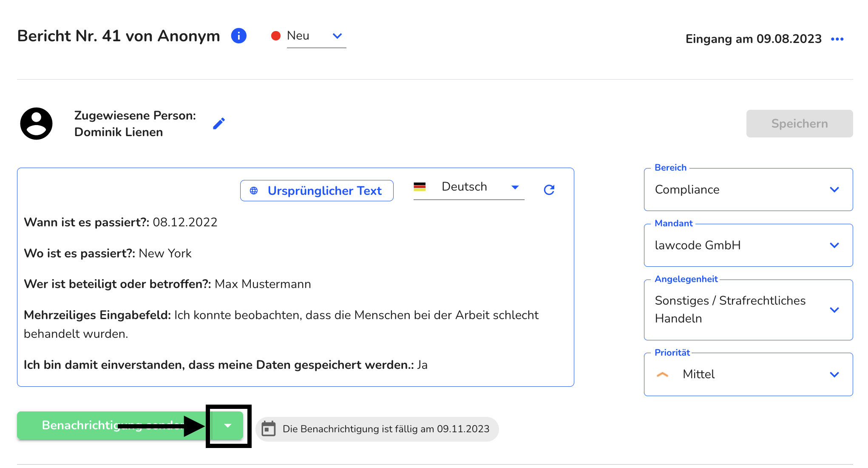Click the name Dominik Lienen
868x468 pixels.
(x=119, y=132)
